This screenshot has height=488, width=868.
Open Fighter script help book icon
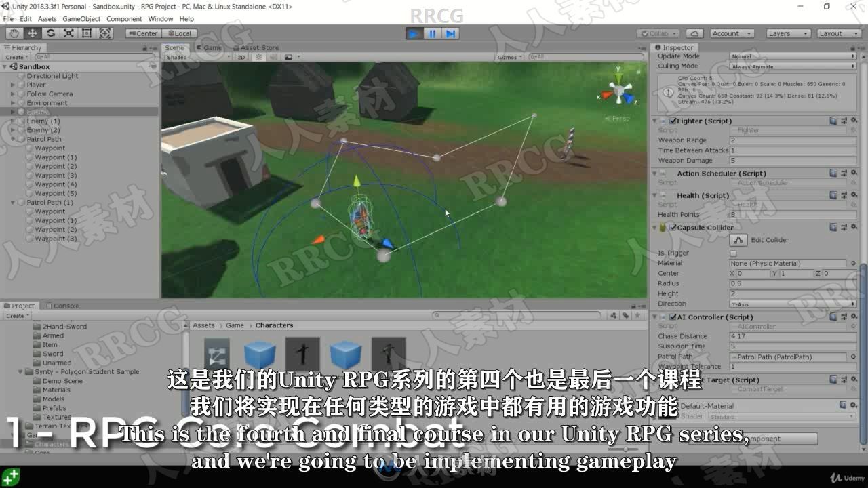pyautogui.click(x=833, y=121)
